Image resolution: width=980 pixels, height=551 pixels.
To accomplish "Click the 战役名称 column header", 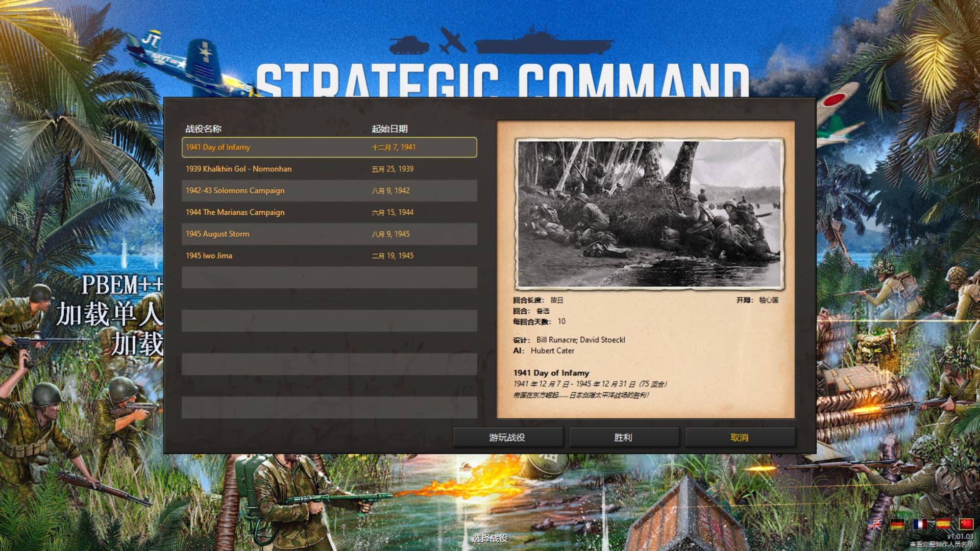I will click(203, 129).
